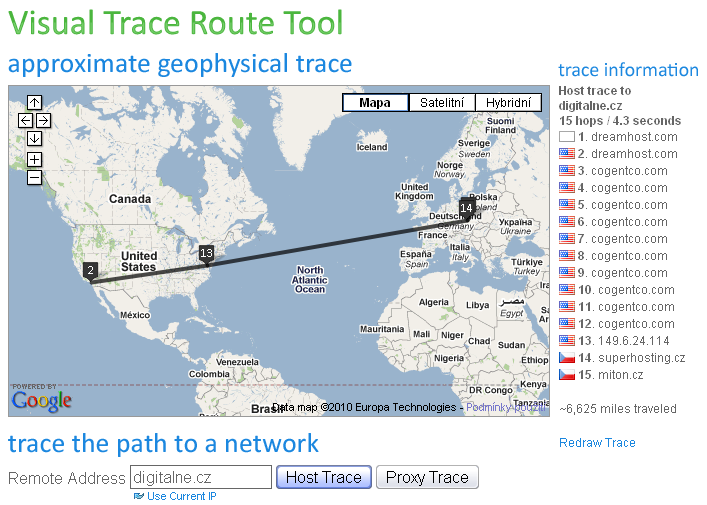The image size is (707, 505).
Task: Click the ~6,625 miles traveled text
Action: [x=618, y=409]
